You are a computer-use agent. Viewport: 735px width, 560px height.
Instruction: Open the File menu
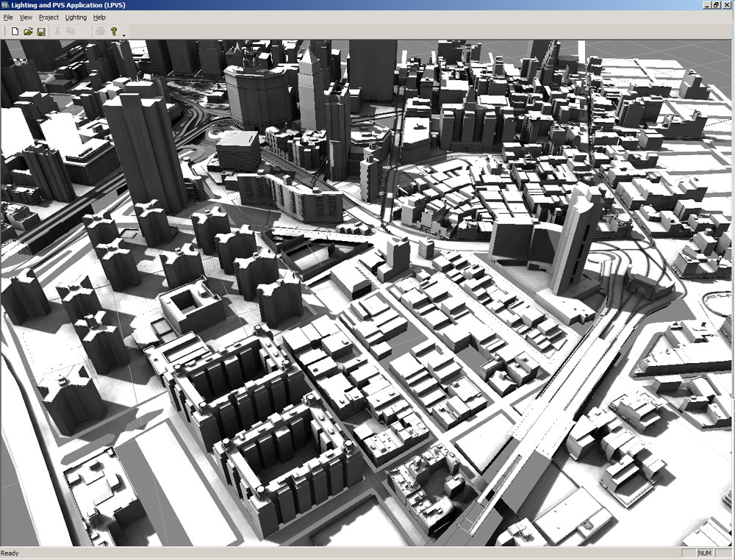(x=8, y=17)
